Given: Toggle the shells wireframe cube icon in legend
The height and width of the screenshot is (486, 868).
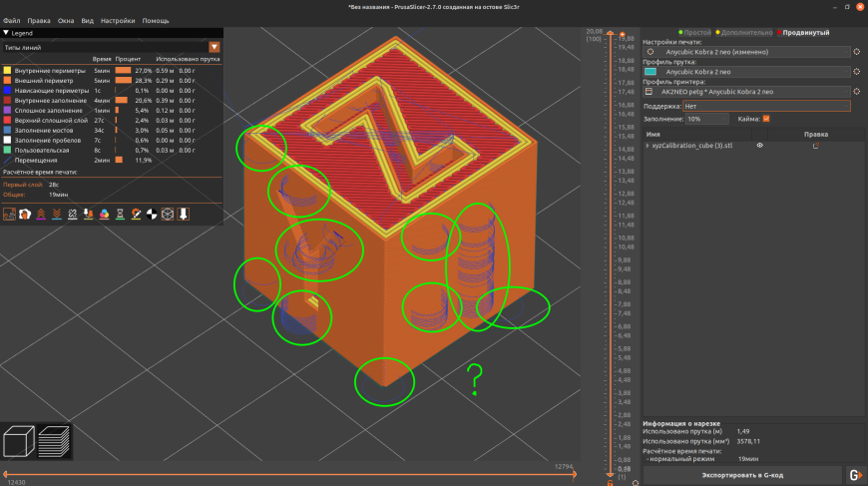Looking at the screenshot, I should tap(168, 214).
